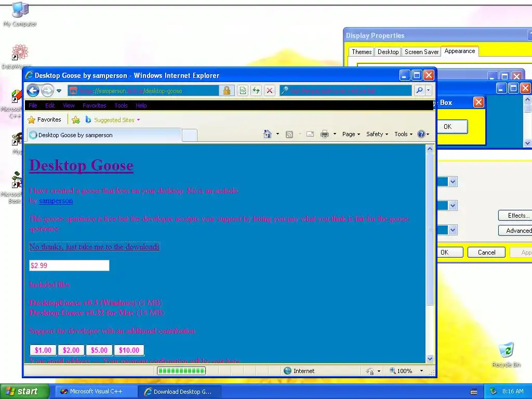532x399 pixels.
Task: Click Advanced button in Display Properties
Action: 516,230
